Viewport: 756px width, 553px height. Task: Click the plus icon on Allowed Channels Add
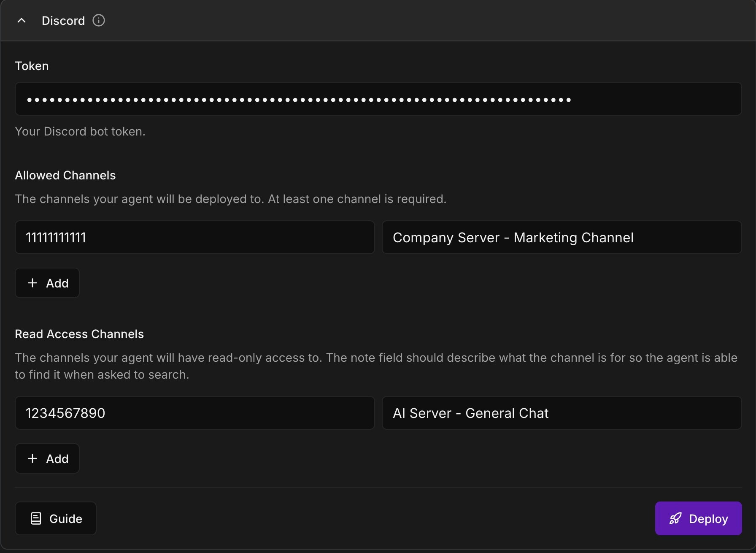(32, 283)
